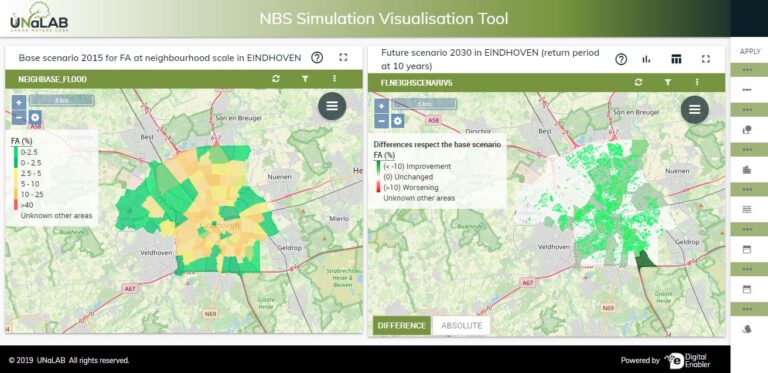Zoom out on the base scenario map
The image size is (768, 373).
[19, 117]
